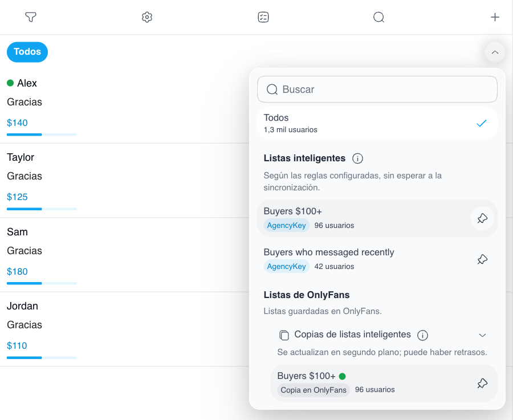The width and height of the screenshot is (513, 420).
Task: Open the chat with Sam
Action: [x=124, y=255]
